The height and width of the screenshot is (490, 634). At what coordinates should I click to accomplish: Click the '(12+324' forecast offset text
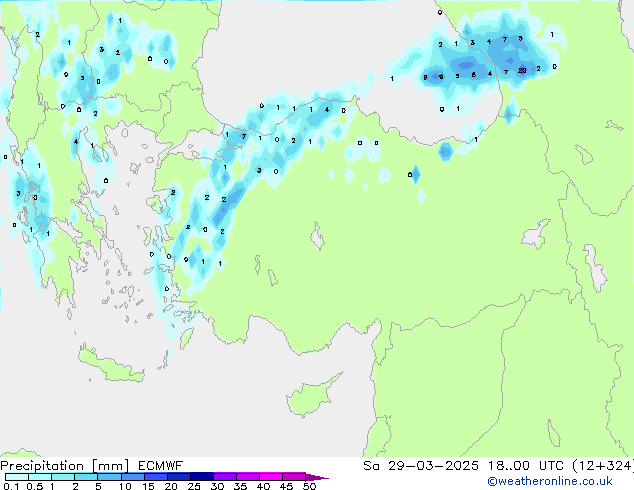click(602, 466)
